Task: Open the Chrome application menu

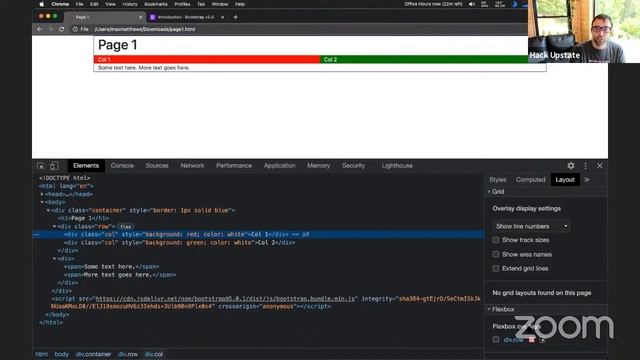Action: point(60,4)
